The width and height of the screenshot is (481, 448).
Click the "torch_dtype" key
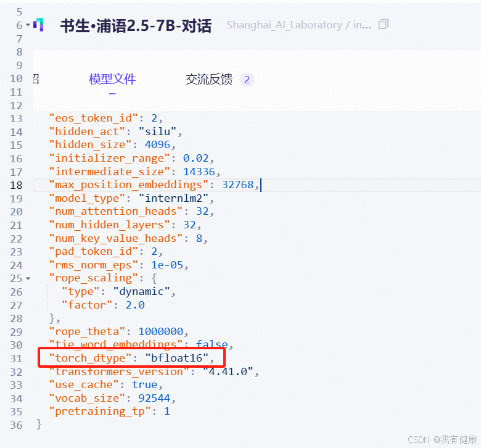pyautogui.click(x=91, y=359)
